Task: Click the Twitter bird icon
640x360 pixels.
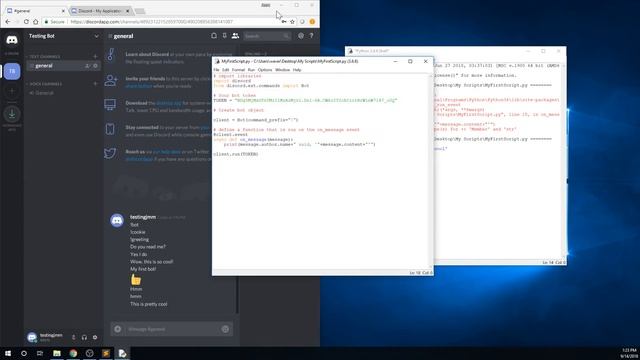Action: (x=110, y=153)
